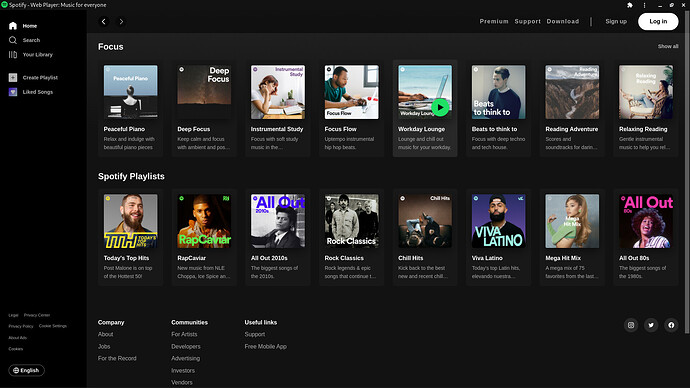Open the Free Mobile App link
This screenshot has height=388, width=690.
266,346
